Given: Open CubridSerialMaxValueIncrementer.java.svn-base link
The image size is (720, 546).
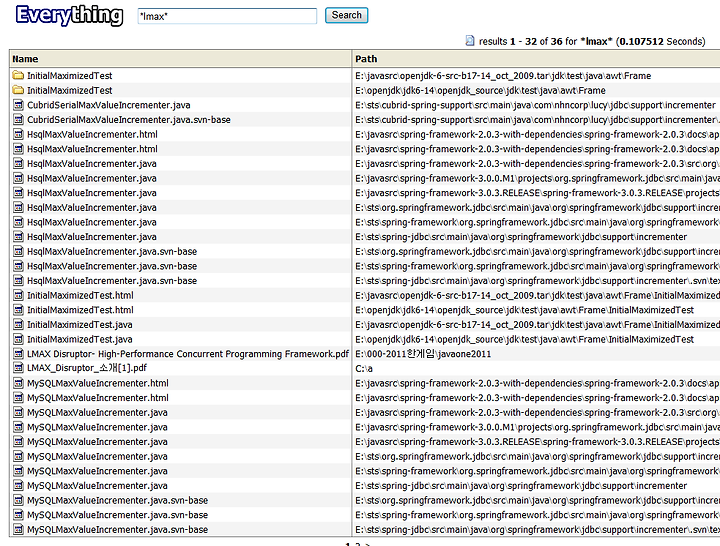Looking at the screenshot, I should (x=129, y=120).
